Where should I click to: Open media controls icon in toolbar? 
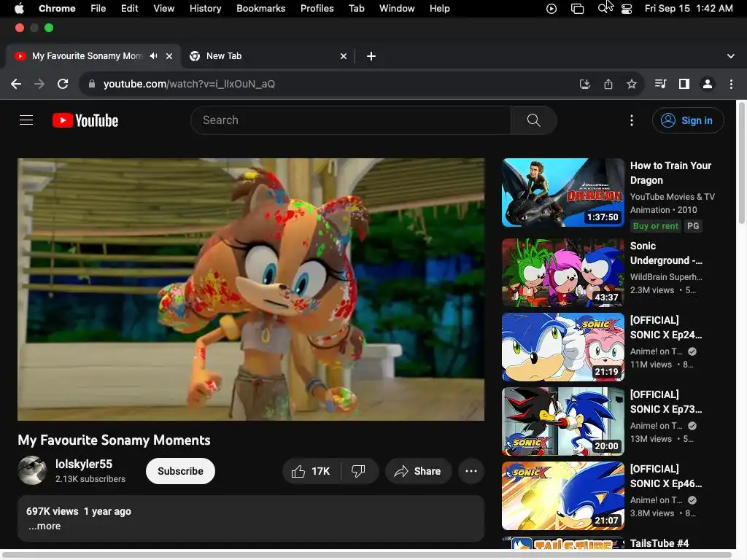[x=660, y=85]
